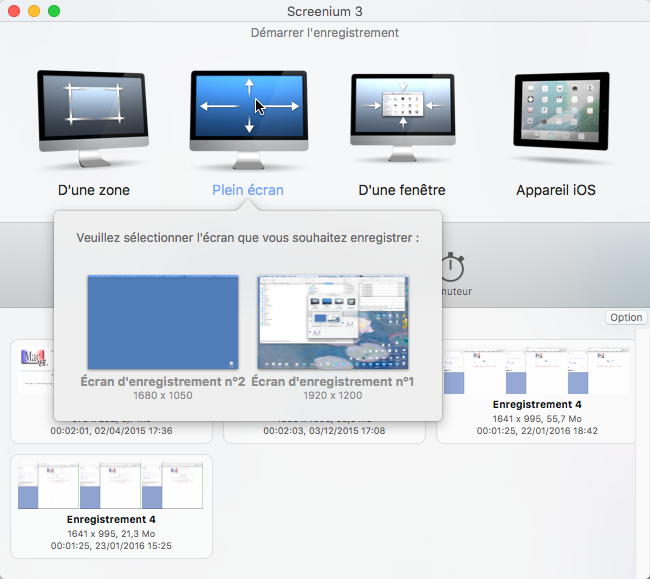Image resolution: width=650 pixels, height=579 pixels.
Task: Minimize the Screenium 3 window
Action: 34,11
